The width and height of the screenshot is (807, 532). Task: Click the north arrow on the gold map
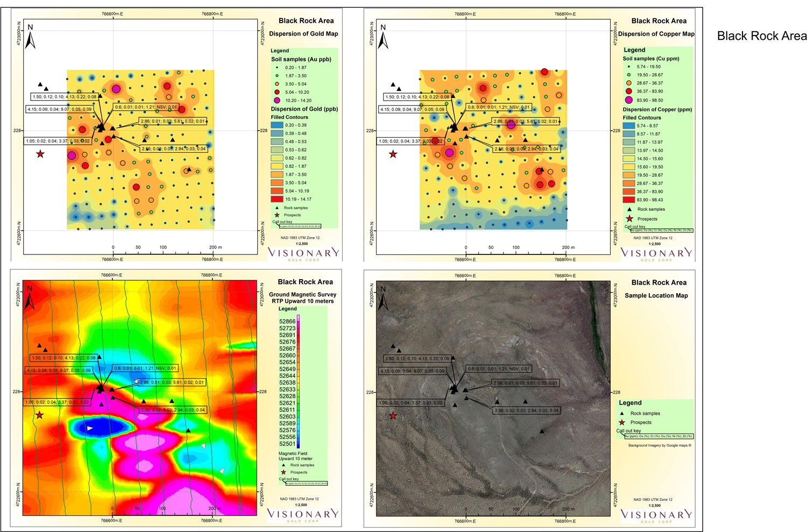pyautogui.click(x=30, y=38)
